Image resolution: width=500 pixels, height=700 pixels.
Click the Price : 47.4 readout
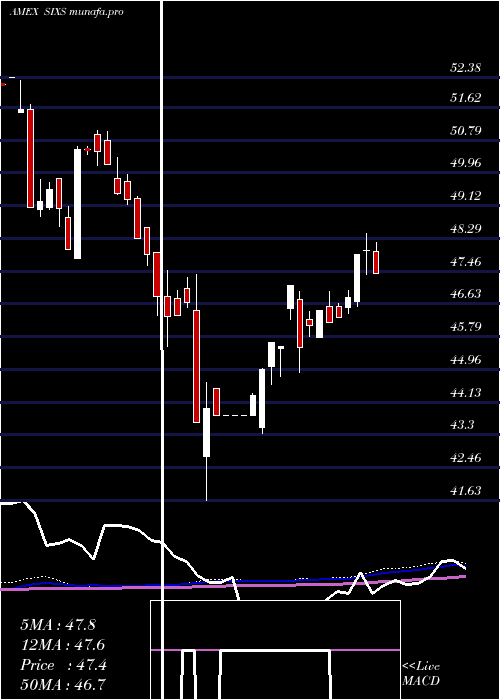(63, 666)
